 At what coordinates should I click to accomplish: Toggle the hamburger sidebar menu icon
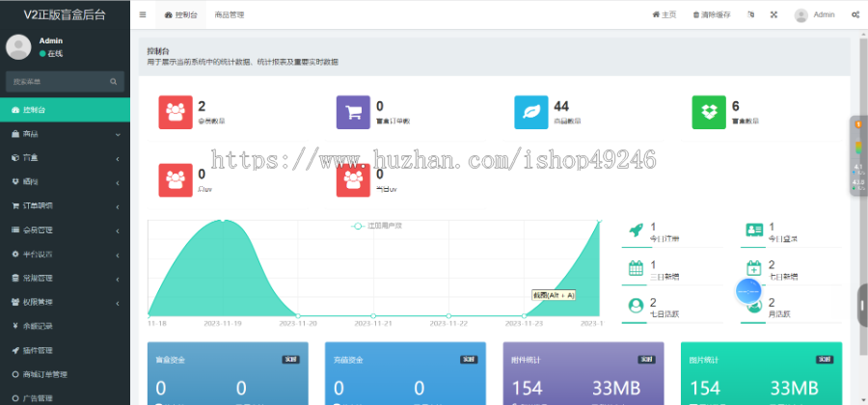(x=143, y=14)
